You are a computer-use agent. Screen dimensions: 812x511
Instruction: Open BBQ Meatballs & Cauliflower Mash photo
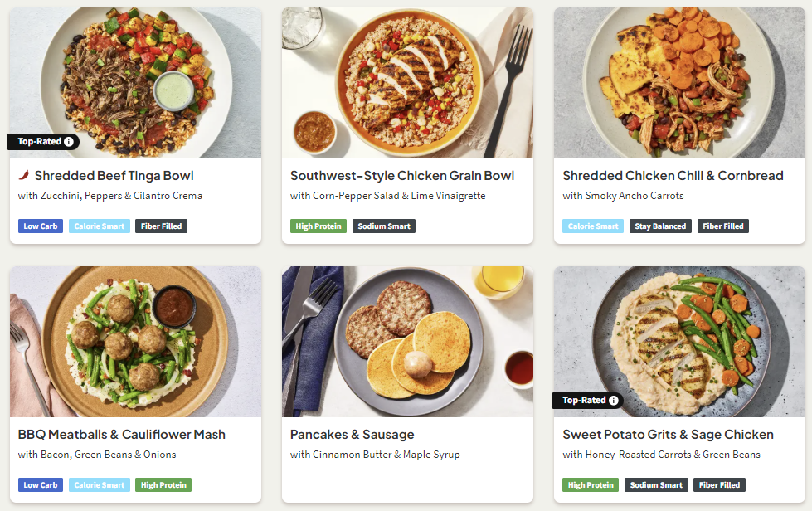click(135, 341)
